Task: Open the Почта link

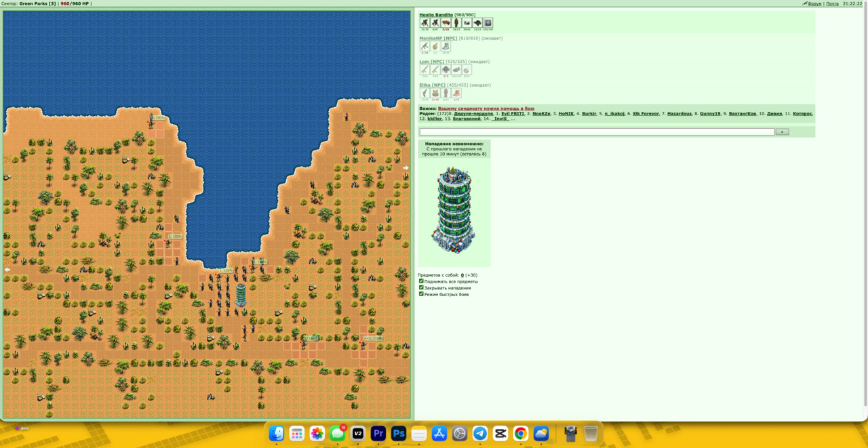Action: pyautogui.click(x=832, y=3)
